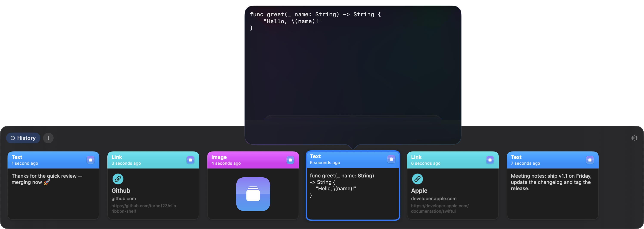Click the code text in the preview popover
Screen dimensions: 644x229
pos(315,21)
